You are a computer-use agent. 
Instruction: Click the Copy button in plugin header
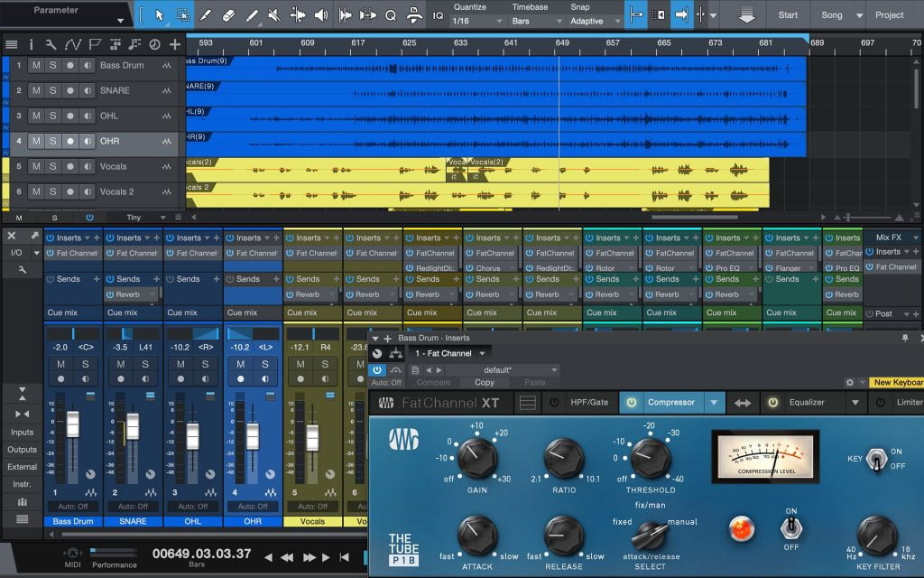(x=485, y=383)
